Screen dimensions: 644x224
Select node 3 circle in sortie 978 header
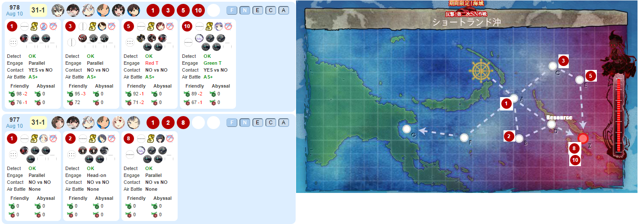(168, 10)
